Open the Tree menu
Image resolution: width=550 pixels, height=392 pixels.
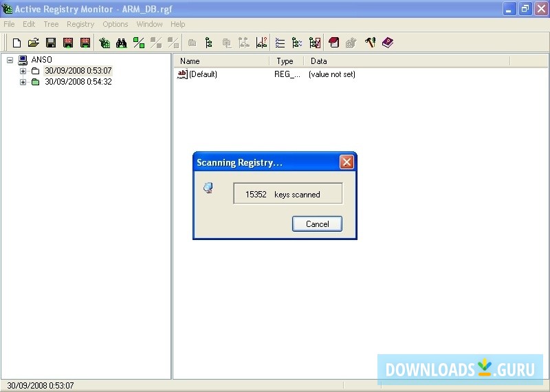51,24
